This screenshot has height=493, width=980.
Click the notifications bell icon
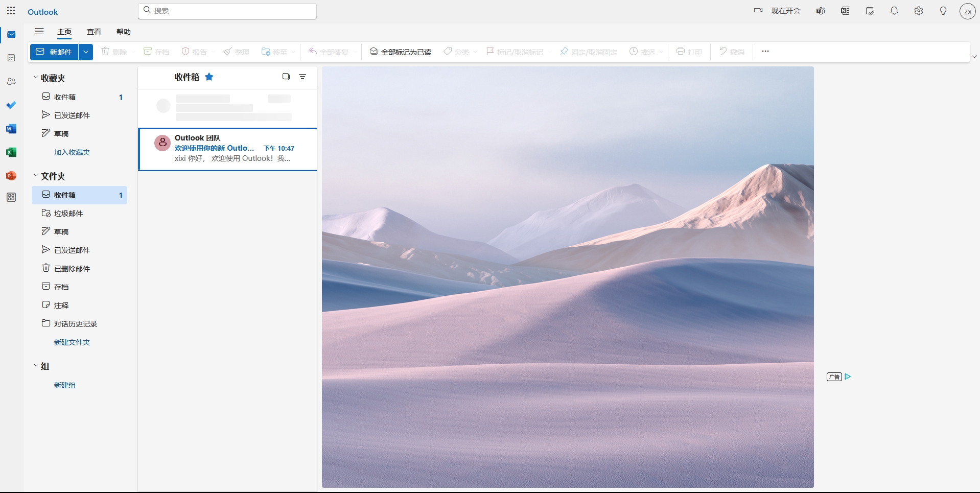(x=894, y=11)
